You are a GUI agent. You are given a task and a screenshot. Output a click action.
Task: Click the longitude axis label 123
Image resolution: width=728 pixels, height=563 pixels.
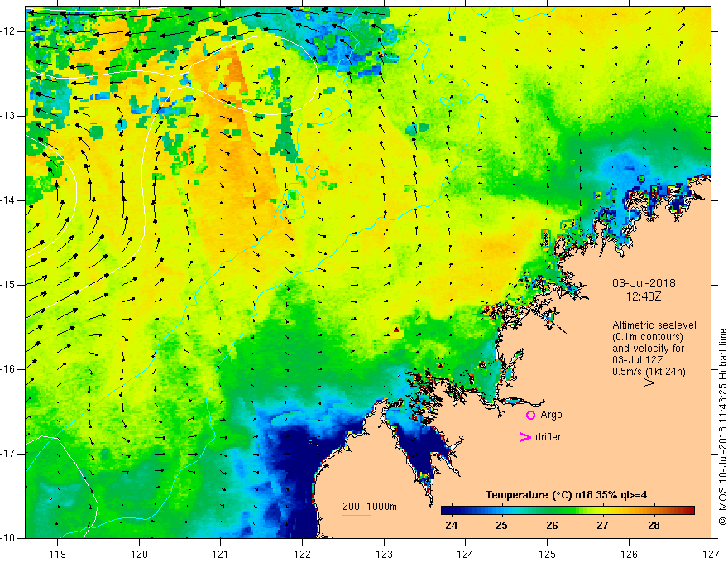[x=384, y=554]
